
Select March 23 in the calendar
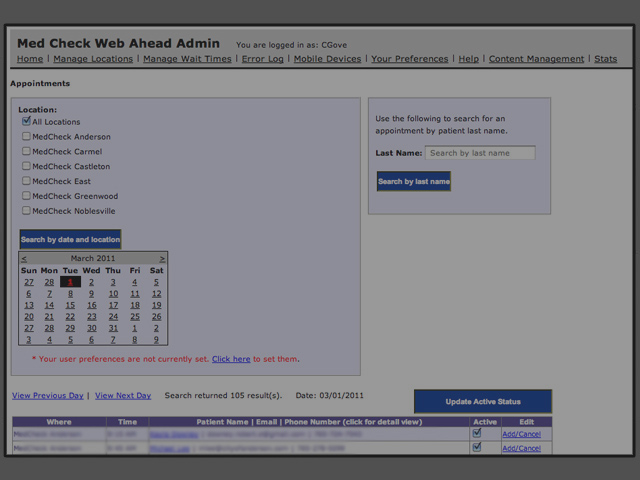(91, 316)
